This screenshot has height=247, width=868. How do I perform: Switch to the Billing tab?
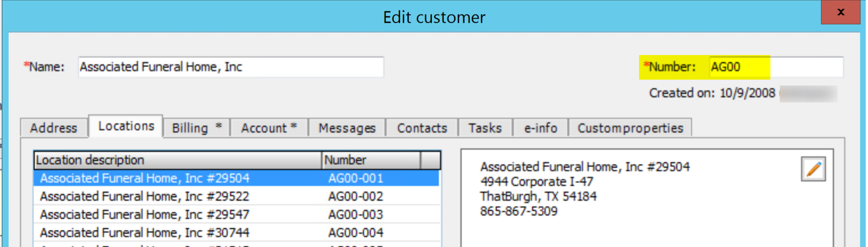[196, 128]
